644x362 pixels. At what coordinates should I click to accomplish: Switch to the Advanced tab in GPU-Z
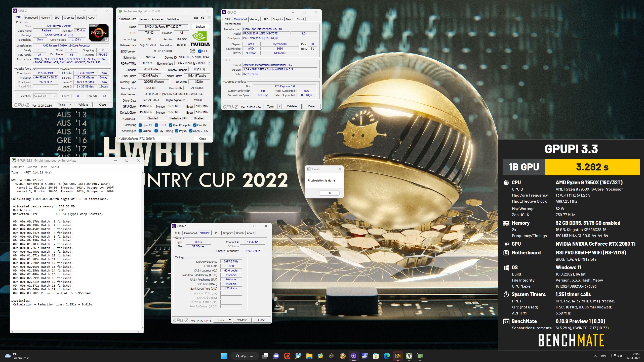click(158, 19)
